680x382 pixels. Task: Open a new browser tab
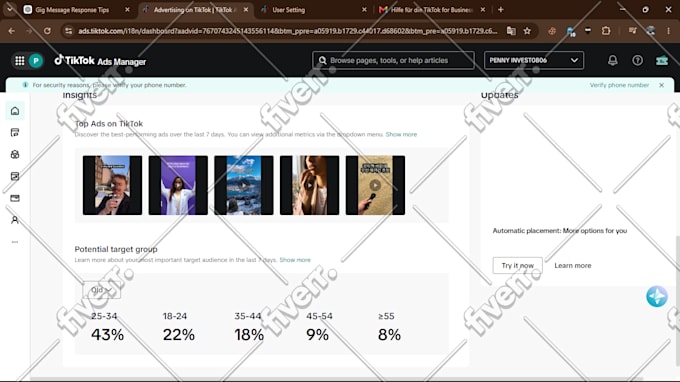(x=500, y=10)
